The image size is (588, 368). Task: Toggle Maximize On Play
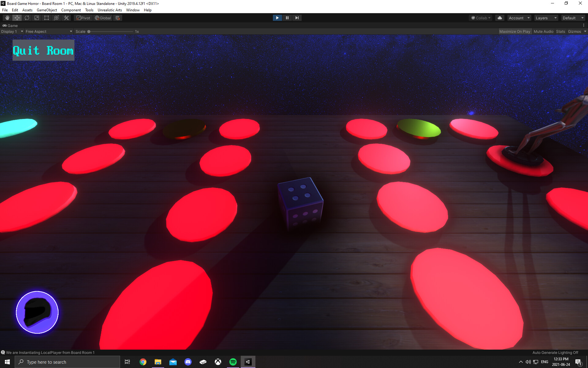[x=514, y=31]
